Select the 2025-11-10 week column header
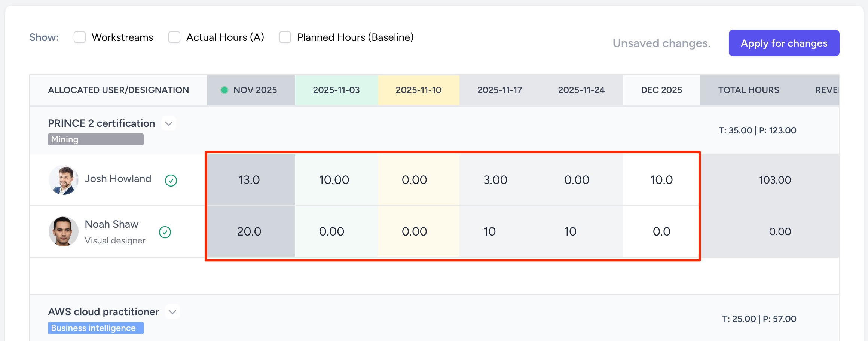The width and height of the screenshot is (868, 341). [418, 90]
